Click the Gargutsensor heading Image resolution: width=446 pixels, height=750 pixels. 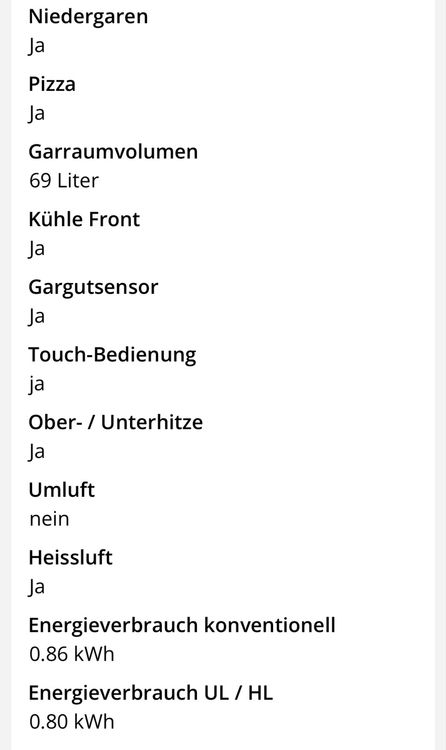point(93,288)
